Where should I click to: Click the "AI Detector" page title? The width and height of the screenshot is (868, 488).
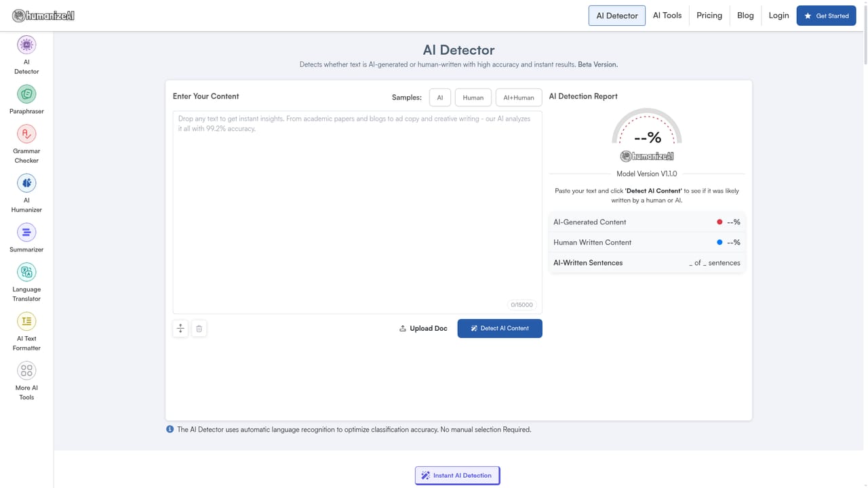tap(458, 50)
